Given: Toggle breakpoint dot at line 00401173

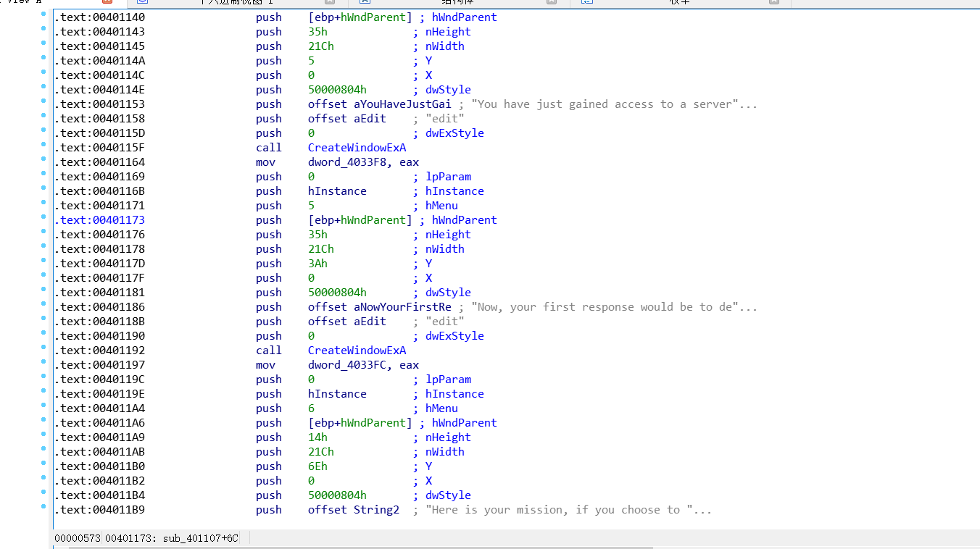Looking at the screenshot, I should pos(43,217).
